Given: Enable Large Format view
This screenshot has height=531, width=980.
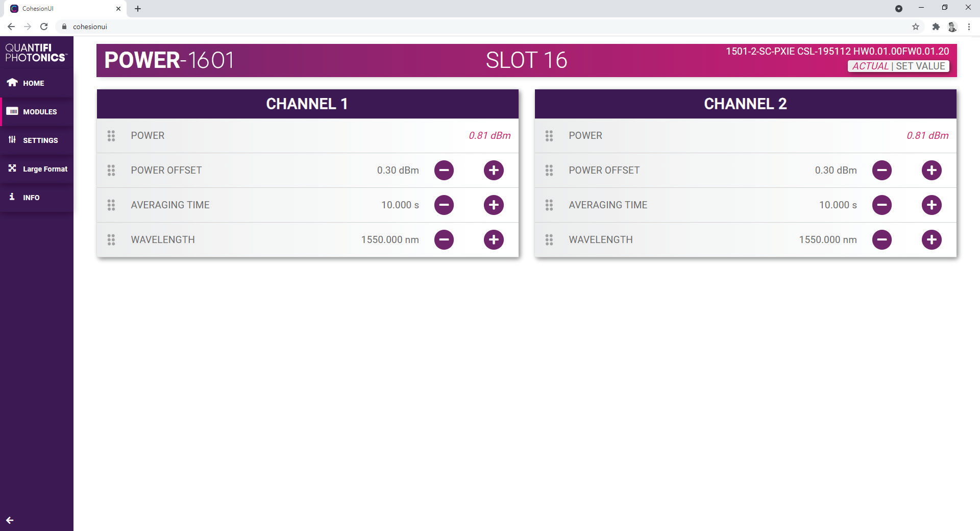Looking at the screenshot, I should coord(44,169).
